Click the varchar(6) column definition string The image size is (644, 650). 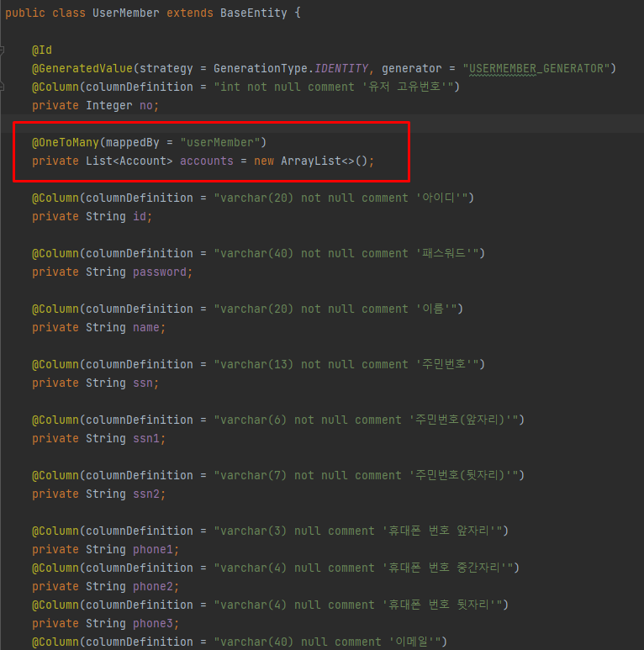tap(367, 420)
